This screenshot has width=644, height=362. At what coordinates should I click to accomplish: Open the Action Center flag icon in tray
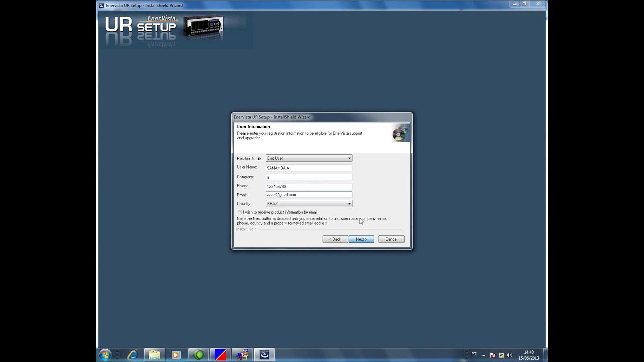pyautogui.click(x=493, y=355)
